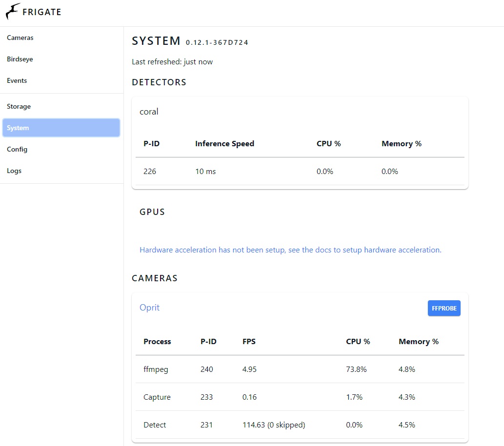Click the SYSTEM version heading
Viewport: 504px width, 446px height.
coord(190,41)
